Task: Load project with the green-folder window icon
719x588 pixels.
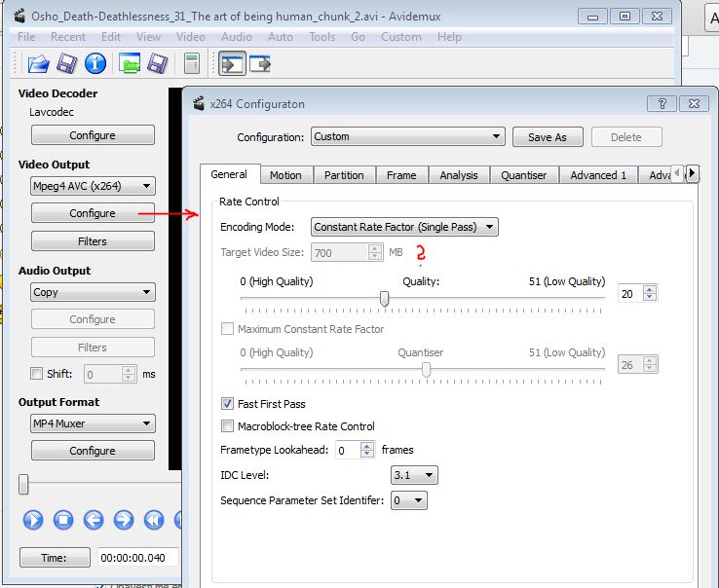Action: point(130,63)
